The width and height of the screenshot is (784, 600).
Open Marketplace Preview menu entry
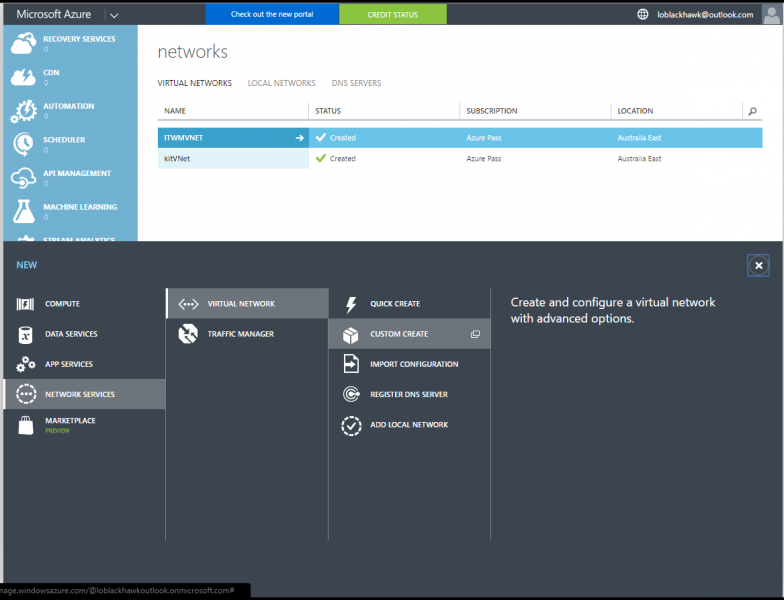click(84, 425)
